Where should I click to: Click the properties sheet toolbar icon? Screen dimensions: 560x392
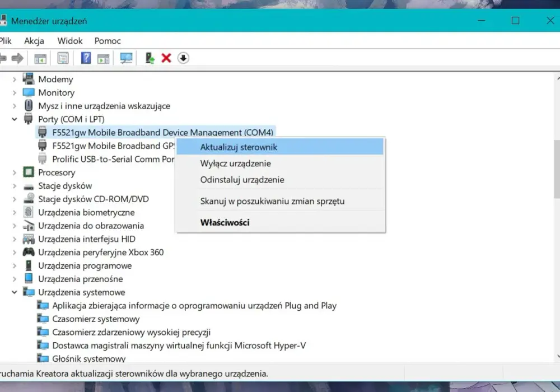coord(63,58)
